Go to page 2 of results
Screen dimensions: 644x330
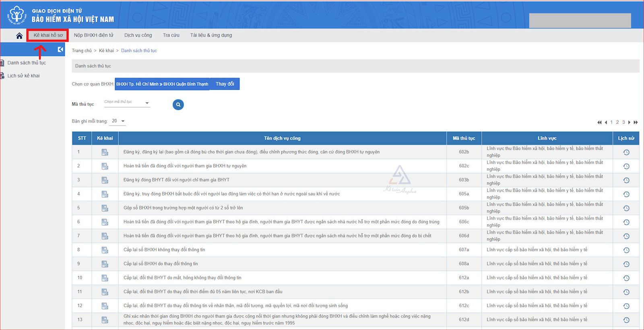617,122
